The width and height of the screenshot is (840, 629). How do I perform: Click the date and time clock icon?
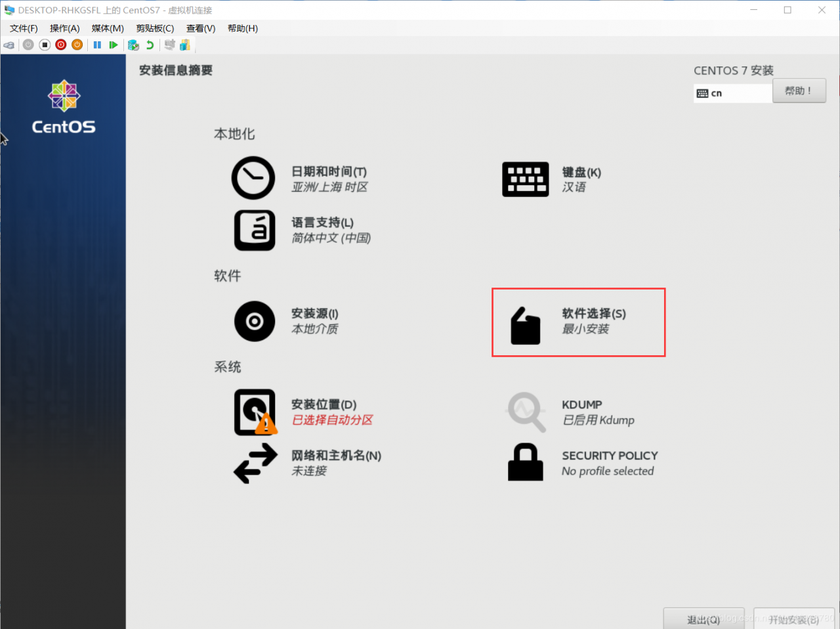253,178
